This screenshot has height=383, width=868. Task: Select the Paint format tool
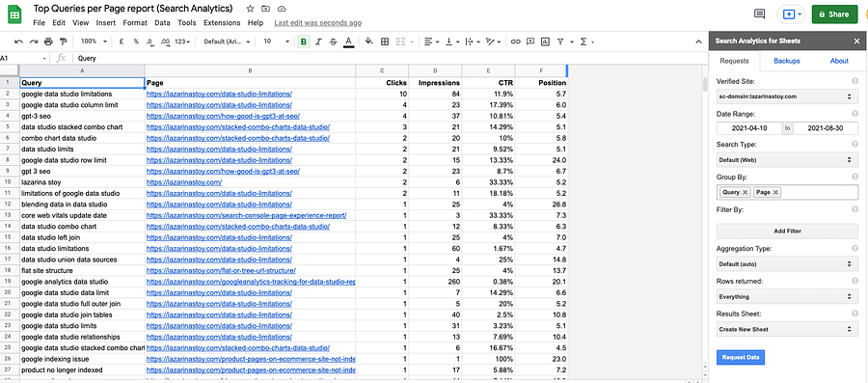63,41
